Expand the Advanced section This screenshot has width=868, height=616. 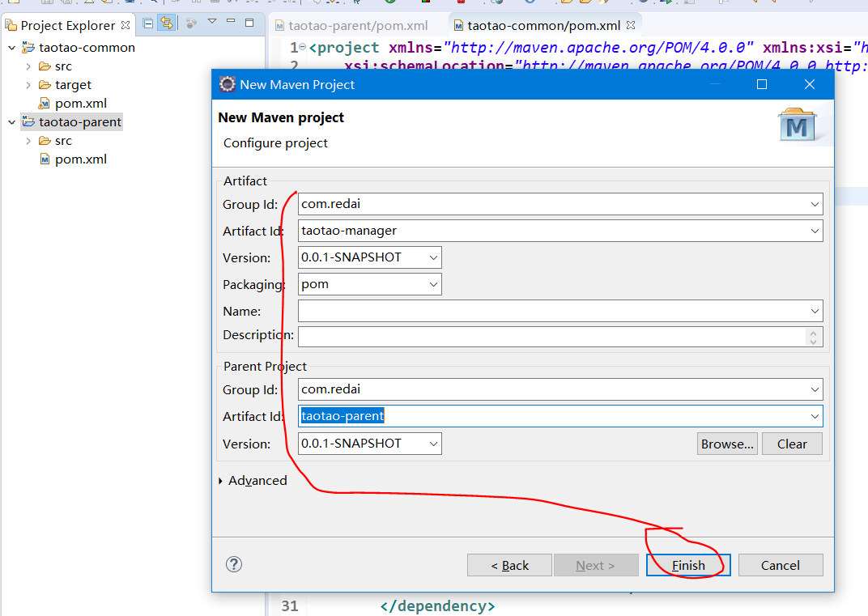(253, 480)
